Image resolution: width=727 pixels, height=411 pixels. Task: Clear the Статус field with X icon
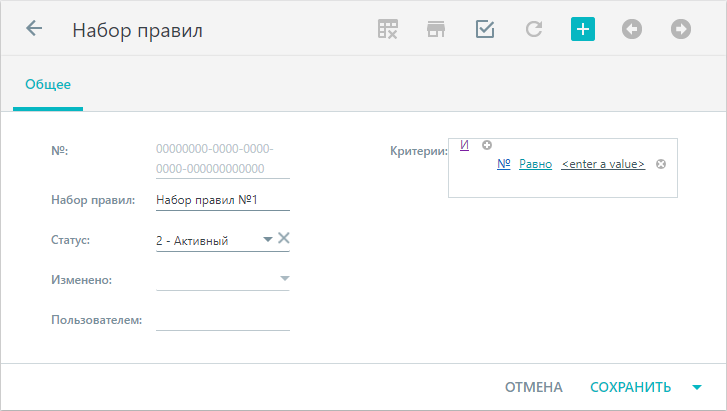click(x=284, y=238)
